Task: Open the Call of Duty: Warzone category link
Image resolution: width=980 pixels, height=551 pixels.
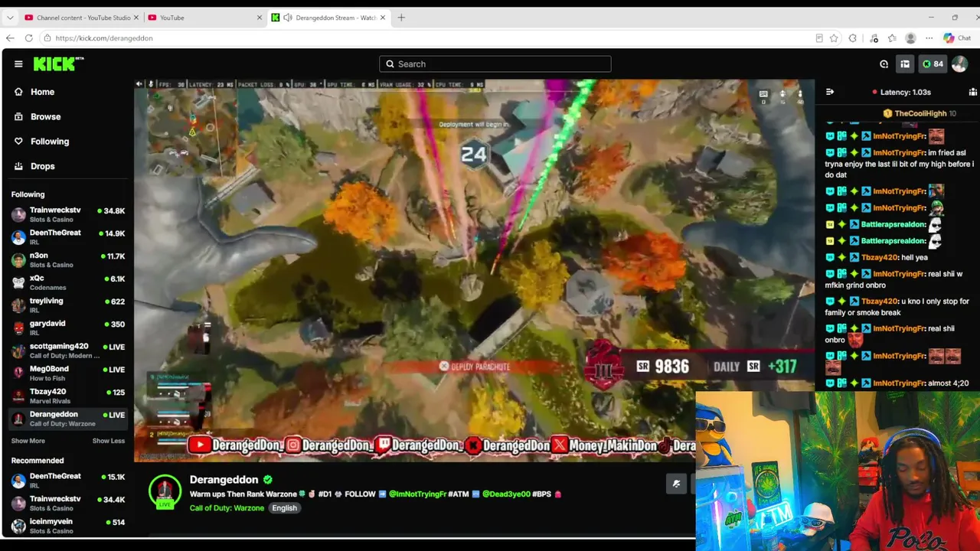Action: pyautogui.click(x=227, y=508)
